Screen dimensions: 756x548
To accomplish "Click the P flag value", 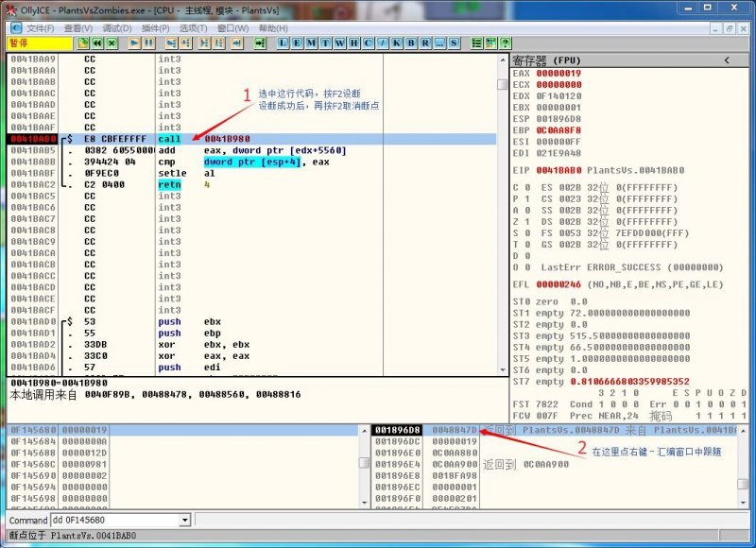I will pos(527,199).
